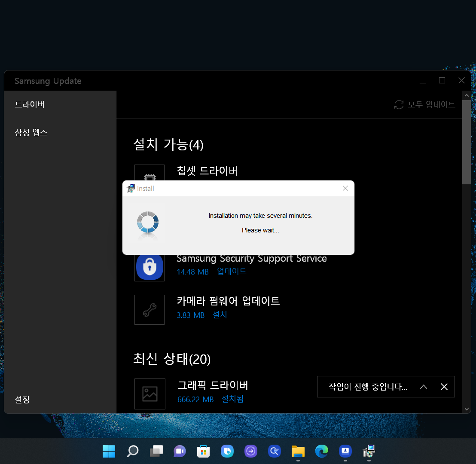Open the Bing taskbar icon

click(227, 451)
